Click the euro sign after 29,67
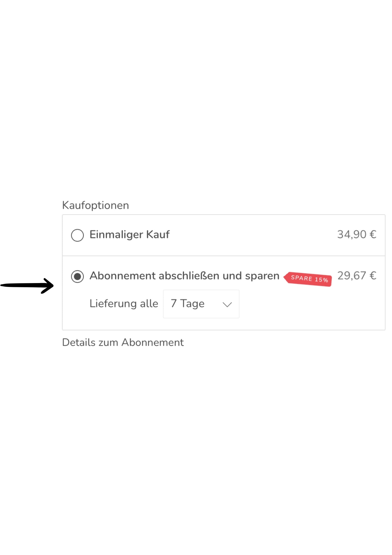 (x=373, y=276)
